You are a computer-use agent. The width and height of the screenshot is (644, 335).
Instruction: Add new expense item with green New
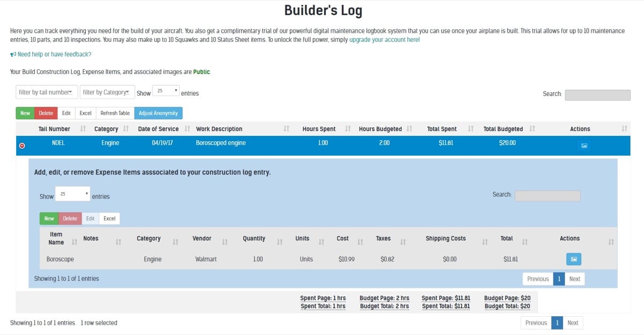[49, 219]
